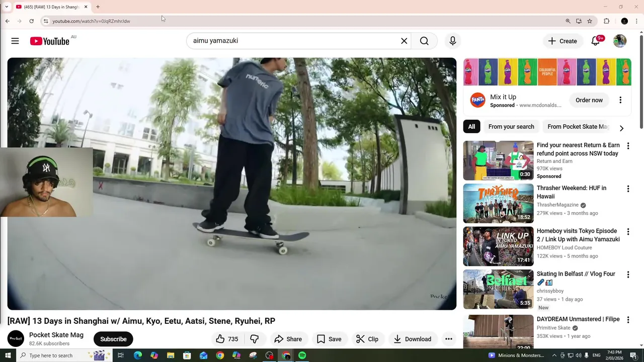The width and height of the screenshot is (644, 362).
Task: Open Skating In Belfast video thumbnail
Action: coord(498,289)
